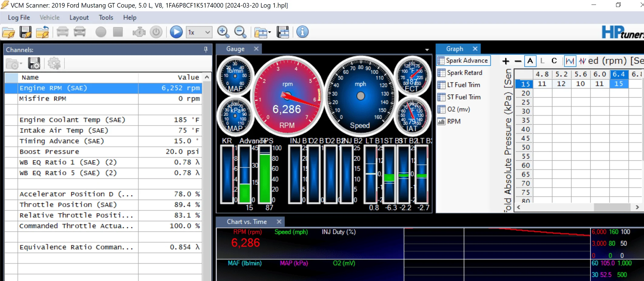The image size is (644, 281).
Task: Save the log file using floppy icon
Action: click(x=25, y=32)
